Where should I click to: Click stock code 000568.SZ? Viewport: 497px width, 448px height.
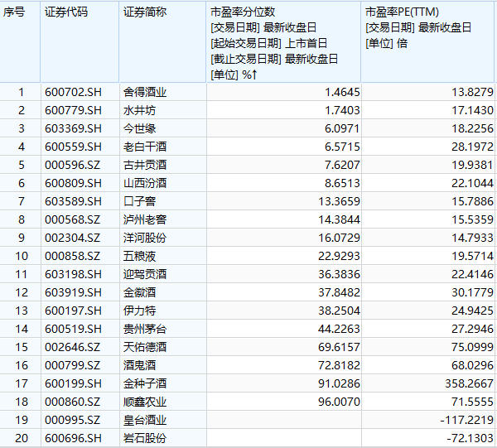click(x=73, y=219)
